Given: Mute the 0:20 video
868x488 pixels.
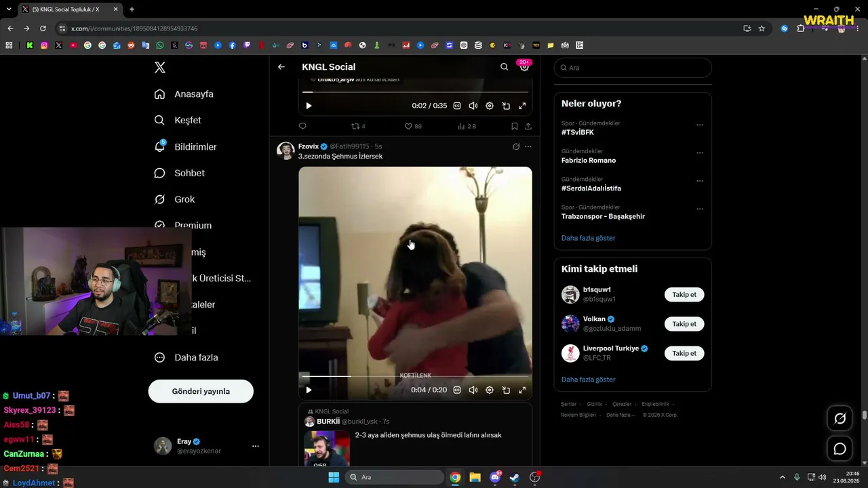Looking at the screenshot, I should point(473,390).
